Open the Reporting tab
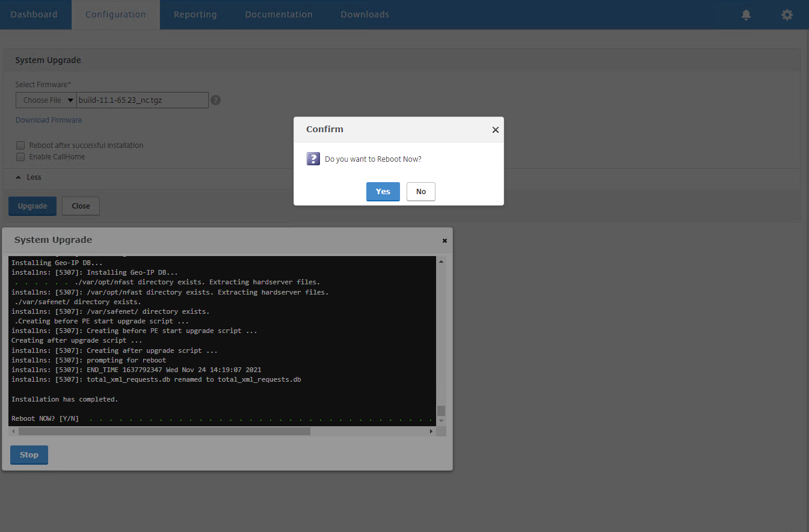Viewport: 809px width, 532px height. click(x=195, y=14)
